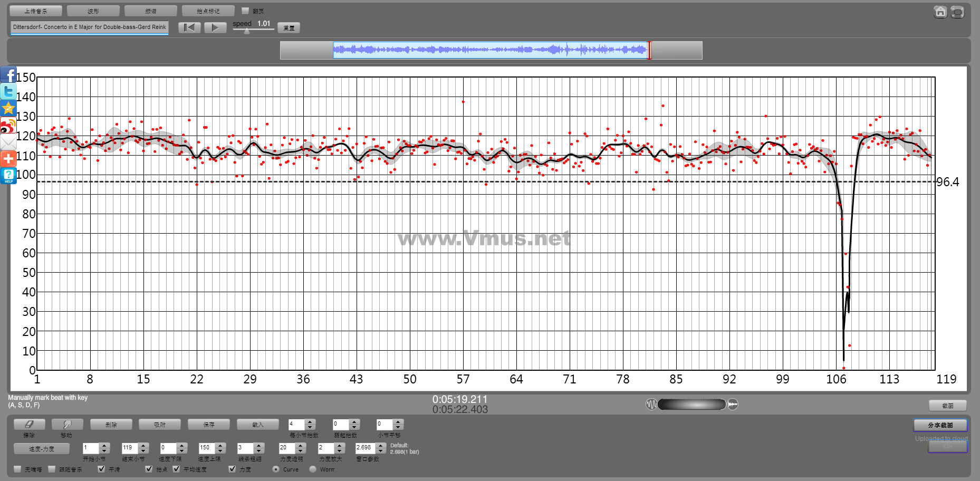Click the home icon at top right

click(940, 12)
